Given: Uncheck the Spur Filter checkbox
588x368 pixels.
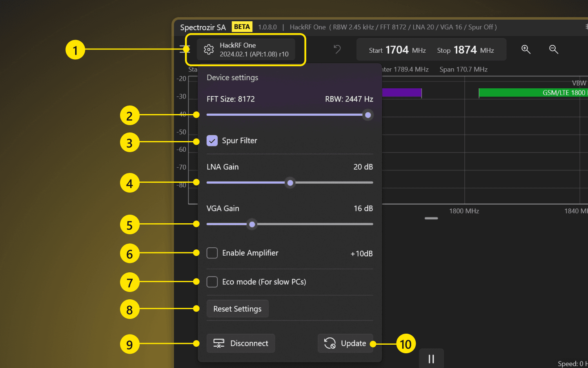Looking at the screenshot, I should [x=212, y=141].
